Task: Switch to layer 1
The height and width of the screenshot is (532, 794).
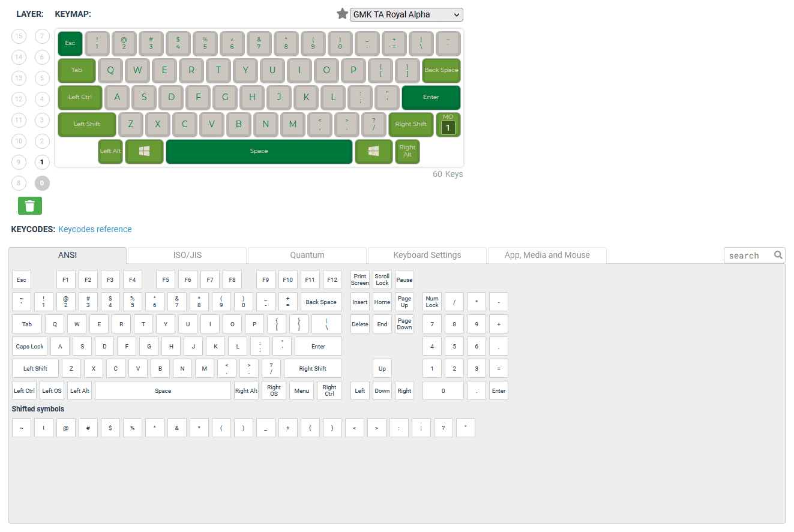Action: (42, 162)
